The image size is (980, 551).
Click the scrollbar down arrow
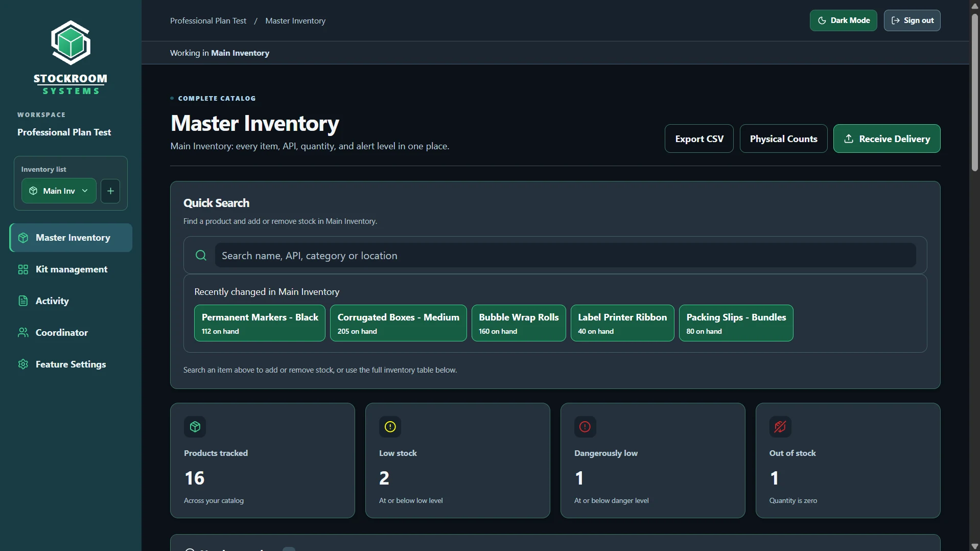[x=975, y=546]
